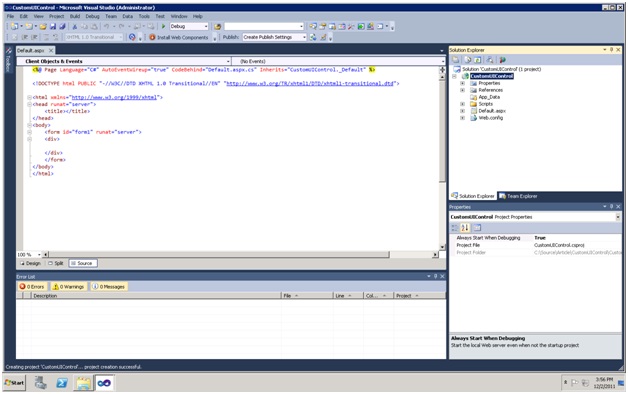Open the Create Publish Settings dropdown

(x=304, y=37)
